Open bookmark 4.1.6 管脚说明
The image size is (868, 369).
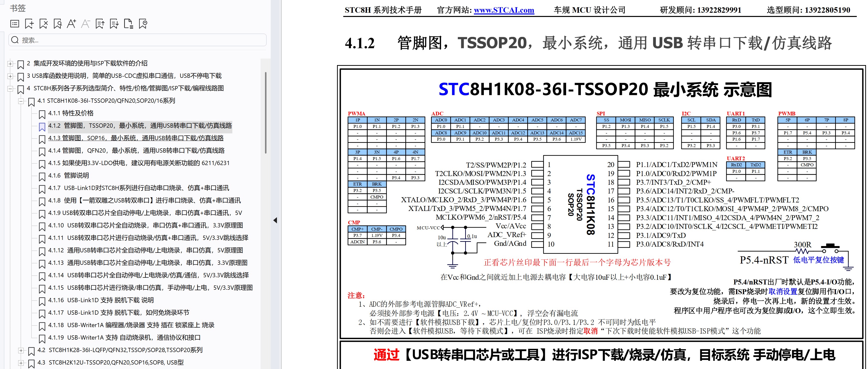point(68,176)
